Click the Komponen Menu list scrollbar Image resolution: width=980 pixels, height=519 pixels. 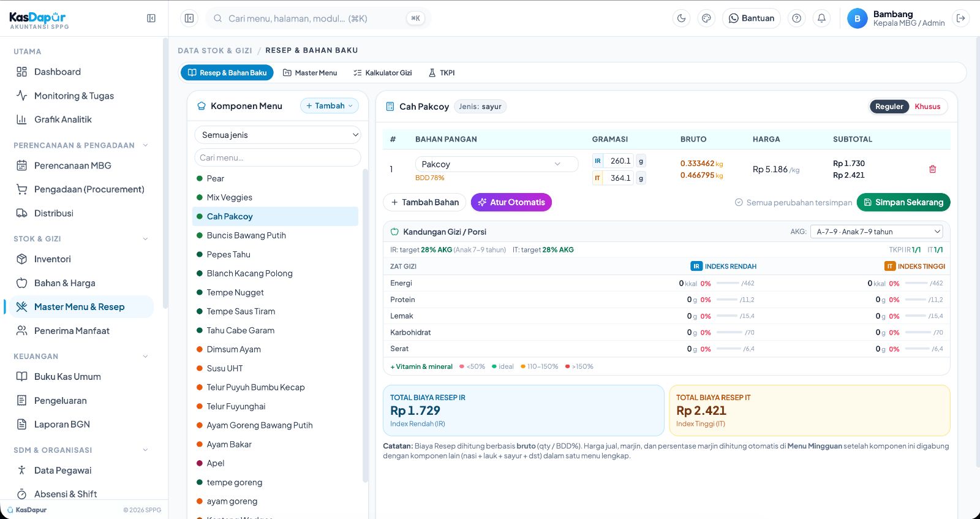point(366,325)
